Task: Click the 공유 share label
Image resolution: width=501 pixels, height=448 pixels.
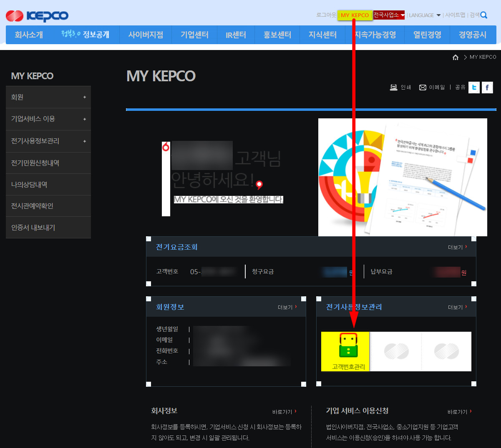Action: pyautogui.click(x=460, y=88)
